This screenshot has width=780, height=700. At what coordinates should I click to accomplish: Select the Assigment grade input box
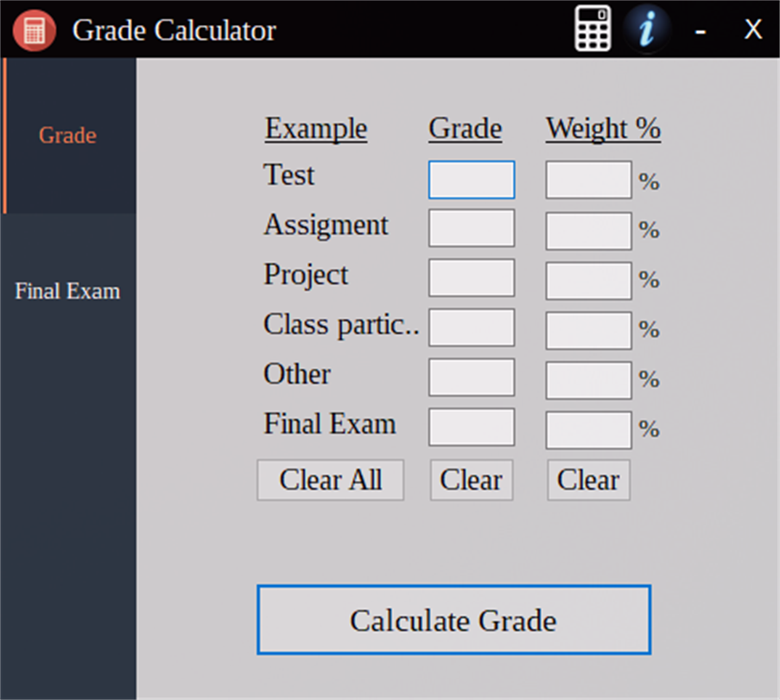point(472,228)
